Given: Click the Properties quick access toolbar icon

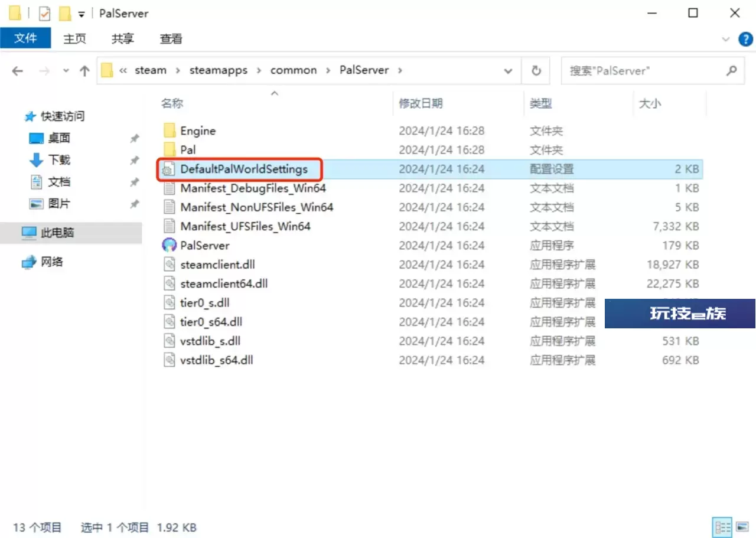Looking at the screenshot, I should pyautogui.click(x=44, y=13).
